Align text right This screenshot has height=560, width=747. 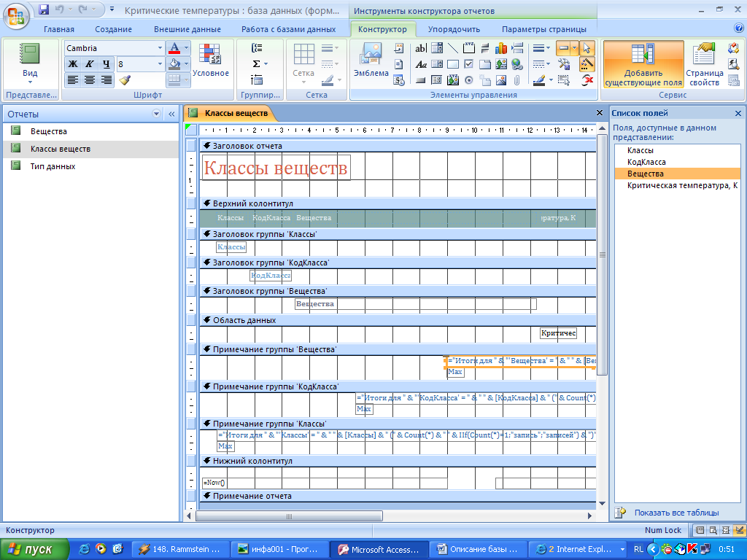pos(106,80)
